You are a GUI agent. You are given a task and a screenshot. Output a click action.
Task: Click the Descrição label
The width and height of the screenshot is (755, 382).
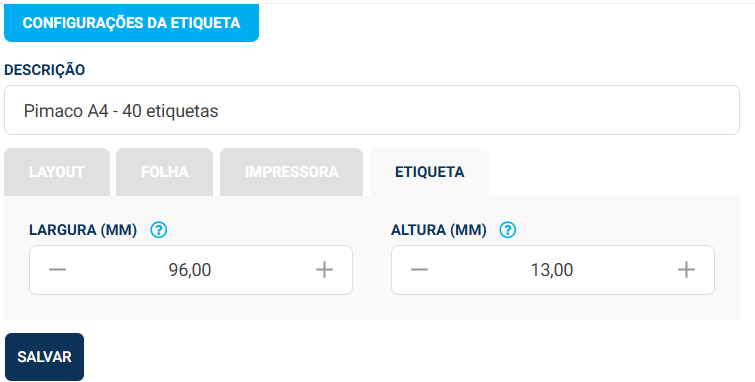tap(45, 70)
